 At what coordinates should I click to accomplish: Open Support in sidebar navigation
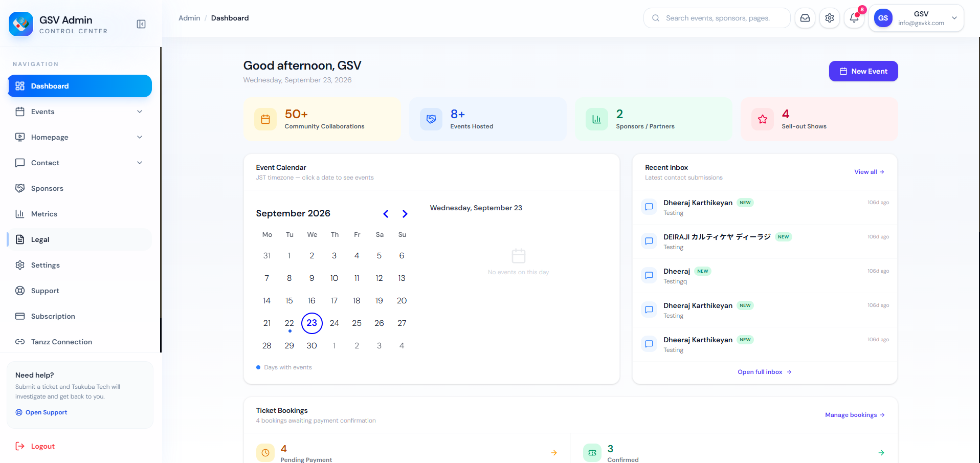click(x=80, y=291)
